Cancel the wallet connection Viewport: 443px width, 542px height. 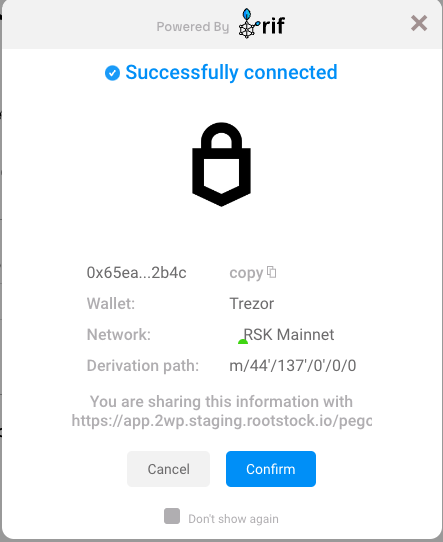tap(168, 469)
